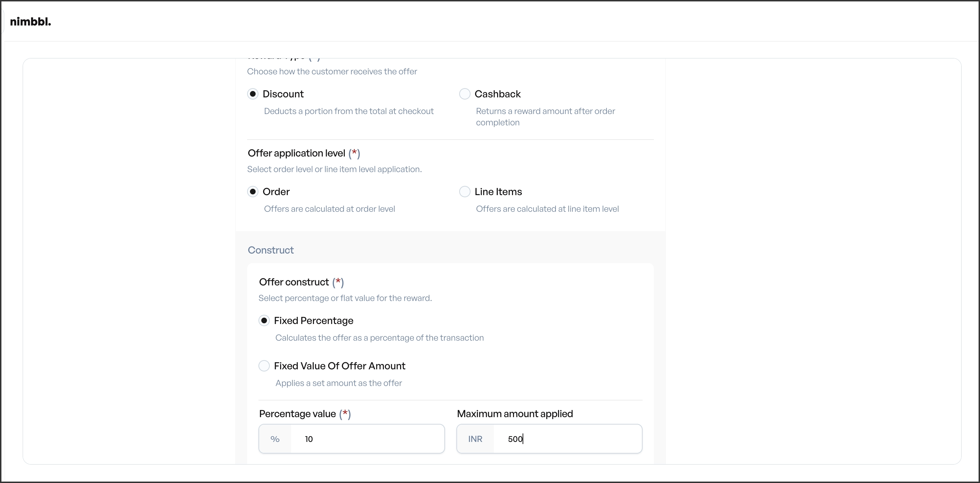Click the nimbbl logo
The height and width of the screenshot is (483, 980).
30,21
